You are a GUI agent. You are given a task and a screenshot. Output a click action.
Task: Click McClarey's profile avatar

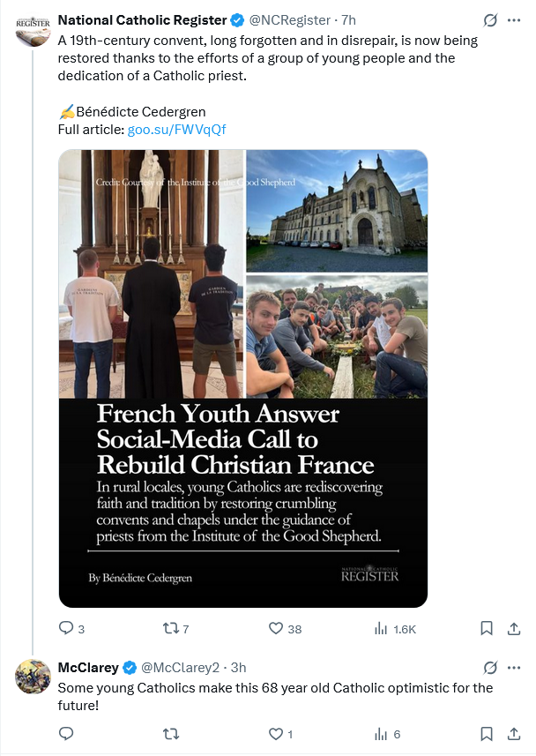(33, 676)
